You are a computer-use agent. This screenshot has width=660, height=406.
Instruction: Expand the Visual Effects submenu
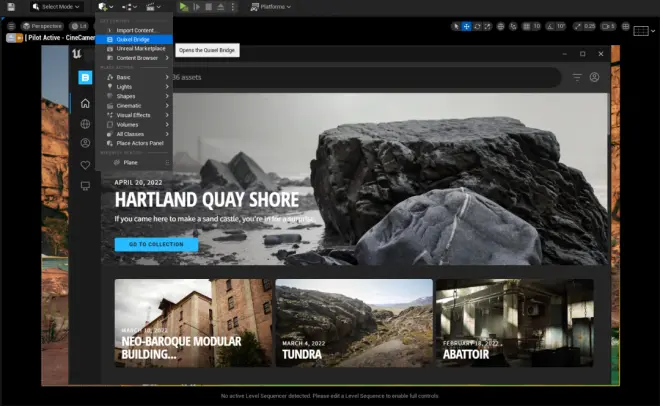point(134,115)
